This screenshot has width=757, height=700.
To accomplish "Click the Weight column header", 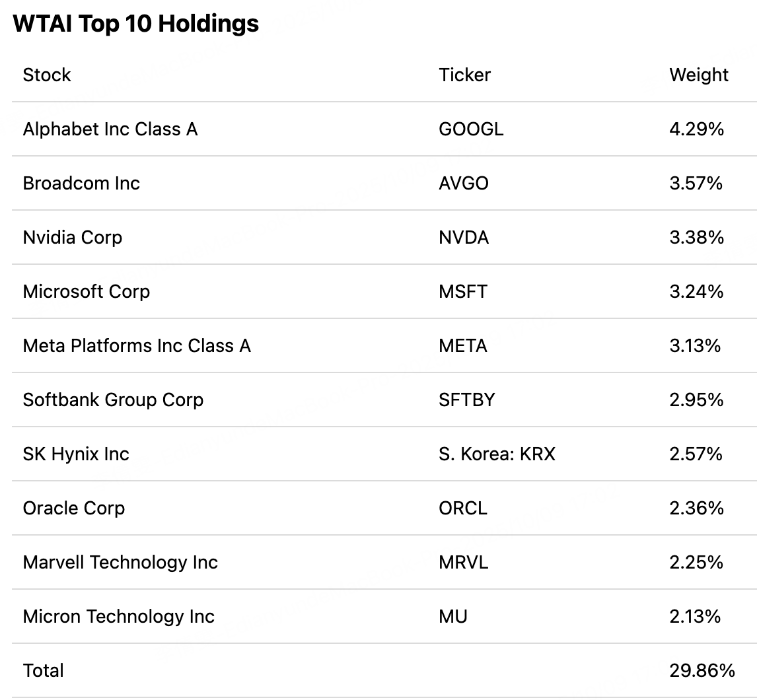I will pos(698,75).
